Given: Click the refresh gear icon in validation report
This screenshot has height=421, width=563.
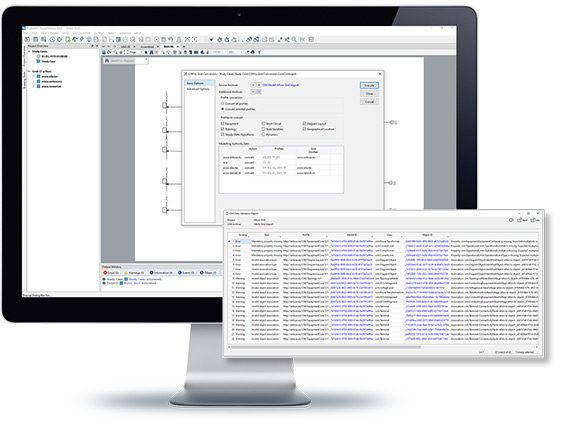Looking at the screenshot, I should coord(511,220).
